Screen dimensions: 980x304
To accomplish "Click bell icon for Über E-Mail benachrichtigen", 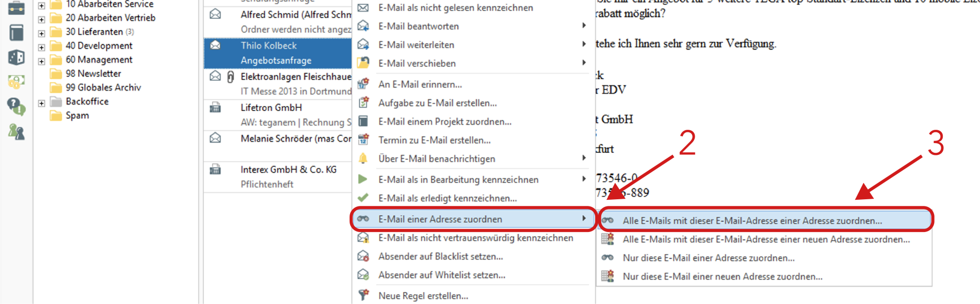I will point(363,158).
